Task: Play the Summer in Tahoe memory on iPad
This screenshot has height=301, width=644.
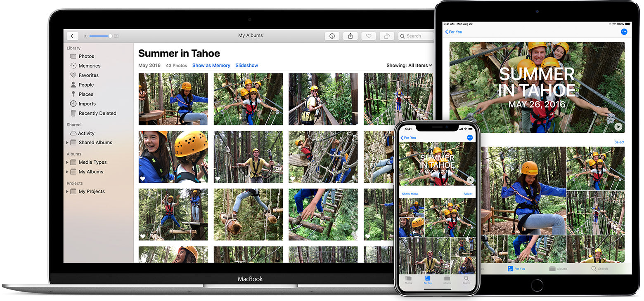Action: [618, 127]
